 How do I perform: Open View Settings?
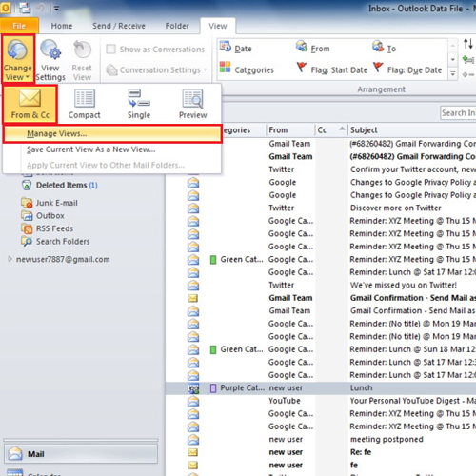(x=50, y=60)
